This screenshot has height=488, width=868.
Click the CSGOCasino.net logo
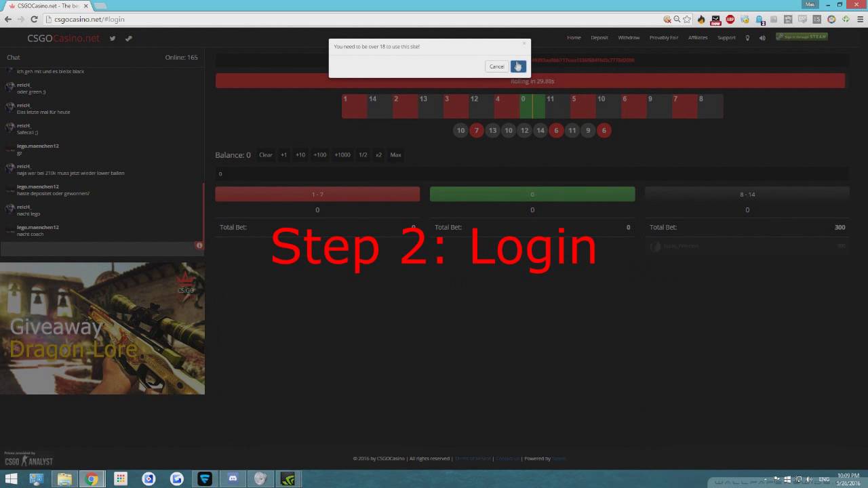coord(63,38)
